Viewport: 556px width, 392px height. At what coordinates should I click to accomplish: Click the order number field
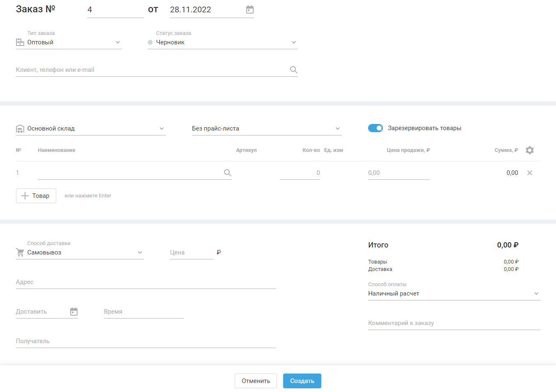[116, 10]
